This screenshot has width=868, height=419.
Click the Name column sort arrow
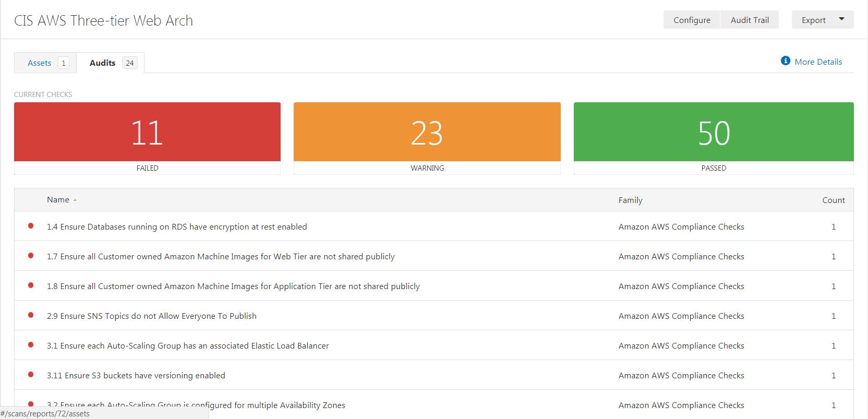(75, 200)
